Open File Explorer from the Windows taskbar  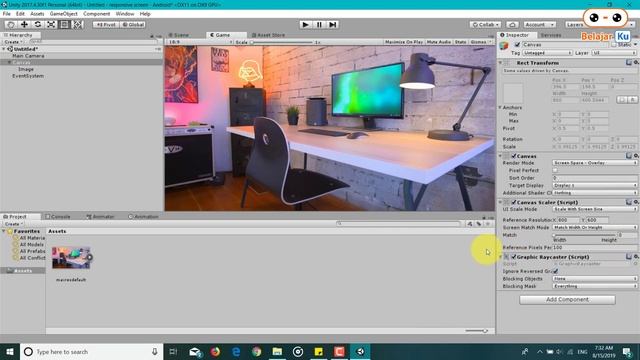[x=277, y=351]
